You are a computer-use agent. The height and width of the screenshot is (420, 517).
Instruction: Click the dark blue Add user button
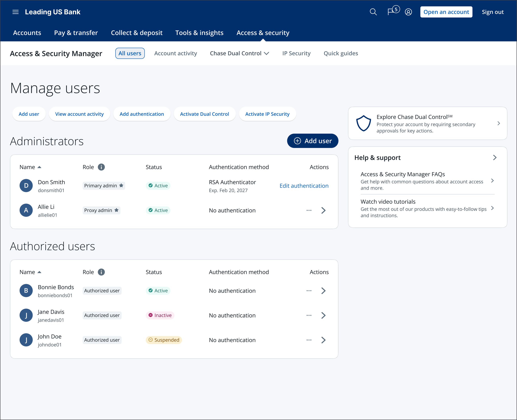click(313, 141)
